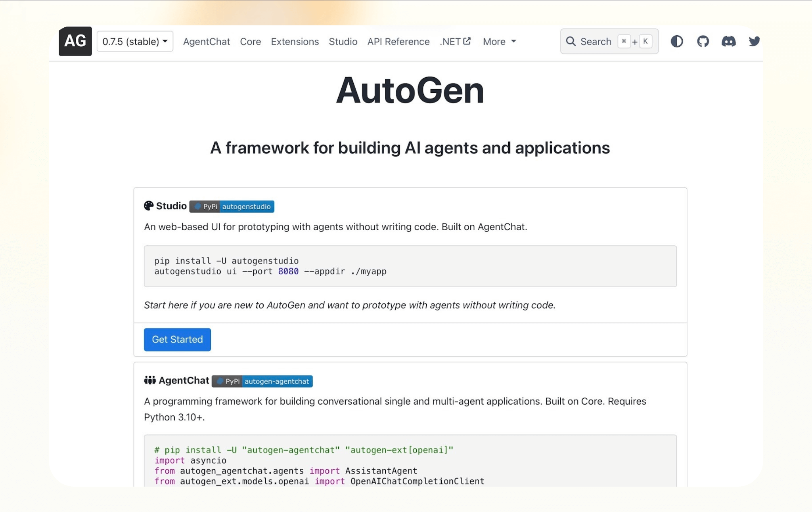Open the Twitter icon link
The image size is (812, 512).
pos(754,41)
